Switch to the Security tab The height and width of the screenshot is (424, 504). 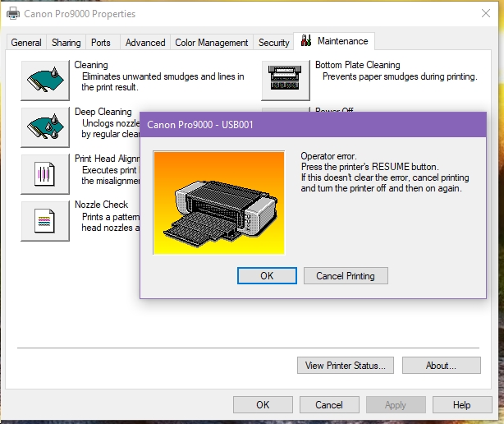(273, 43)
